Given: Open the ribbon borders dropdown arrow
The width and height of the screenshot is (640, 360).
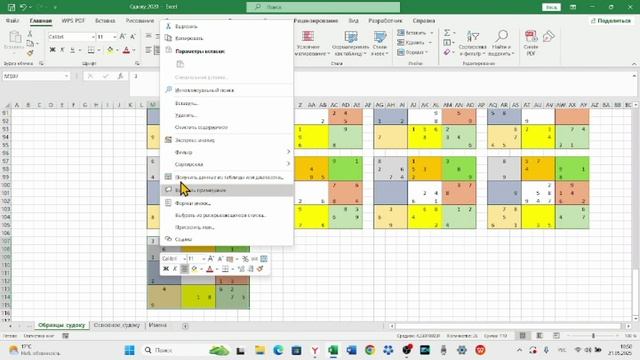Looking at the screenshot, I should pyautogui.click(x=98, y=50).
